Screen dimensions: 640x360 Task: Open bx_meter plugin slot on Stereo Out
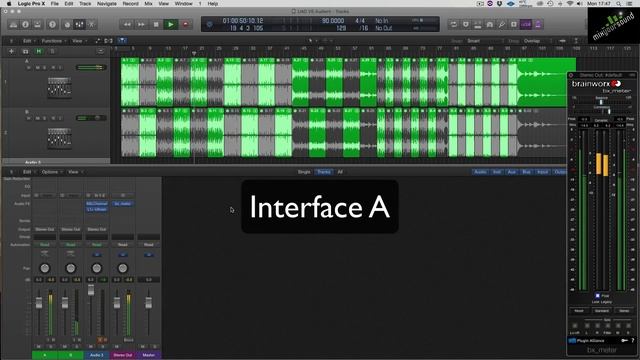coord(122,204)
